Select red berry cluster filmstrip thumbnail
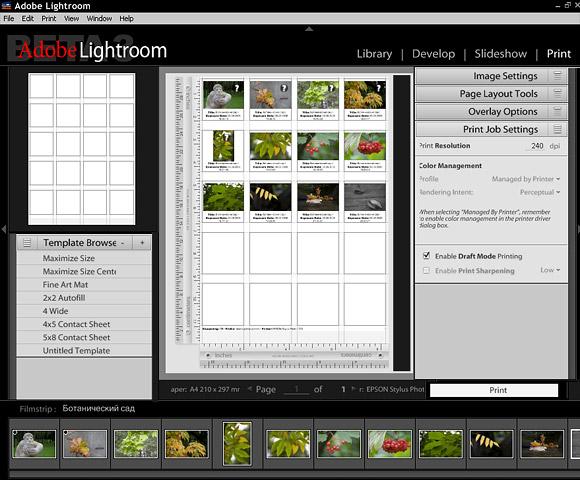The width and height of the screenshot is (580, 480). [x=390, y=444]
